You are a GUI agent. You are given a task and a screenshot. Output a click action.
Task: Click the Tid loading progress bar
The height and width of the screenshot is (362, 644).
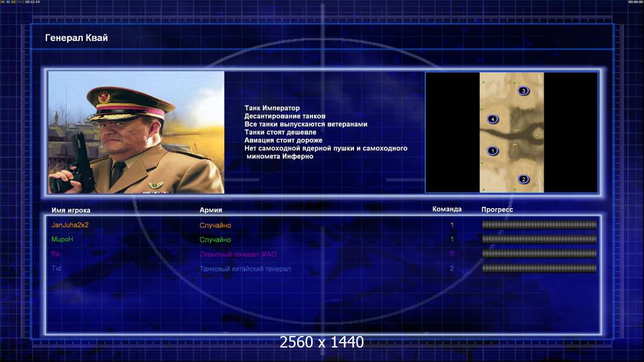click(x=539, y=268)
